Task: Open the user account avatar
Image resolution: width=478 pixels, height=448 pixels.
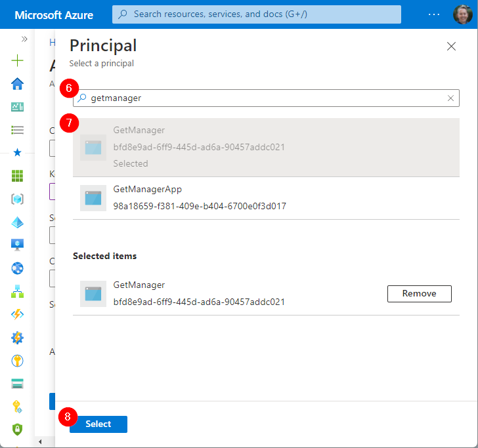Action: (x=462, y=14)
